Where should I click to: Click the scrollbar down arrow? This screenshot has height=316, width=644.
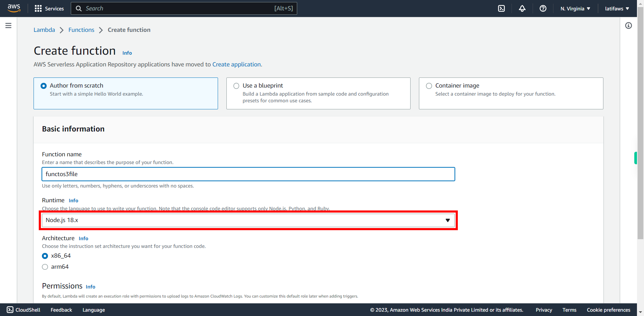640,312
